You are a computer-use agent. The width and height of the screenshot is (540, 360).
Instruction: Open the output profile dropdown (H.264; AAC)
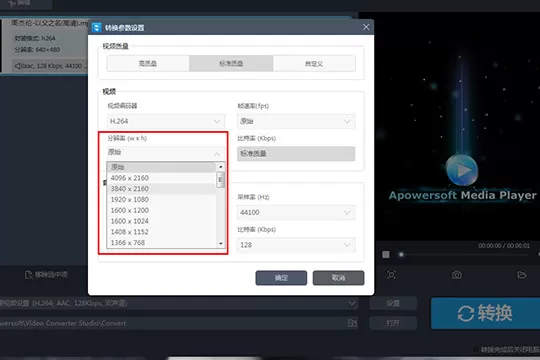[178, 303]
